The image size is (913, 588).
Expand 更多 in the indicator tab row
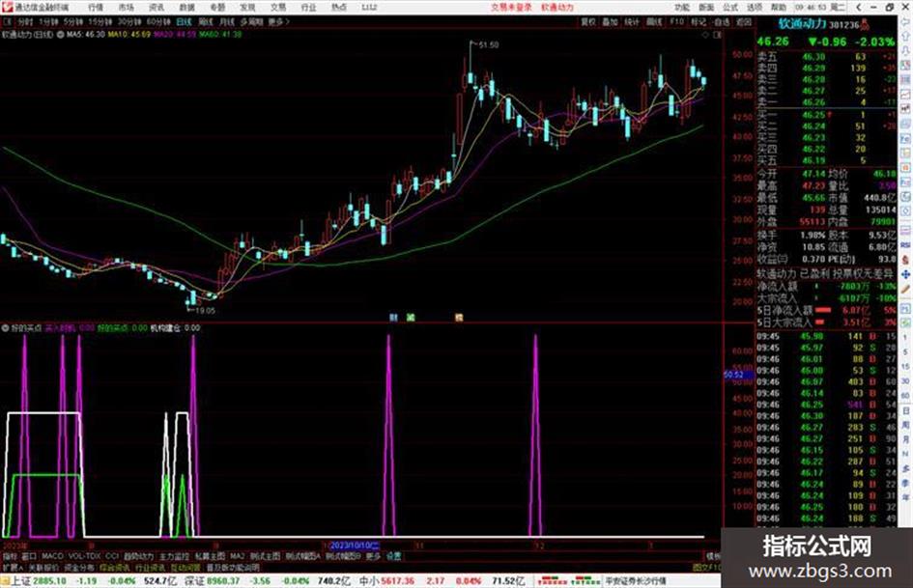click(x=373, y=556)
